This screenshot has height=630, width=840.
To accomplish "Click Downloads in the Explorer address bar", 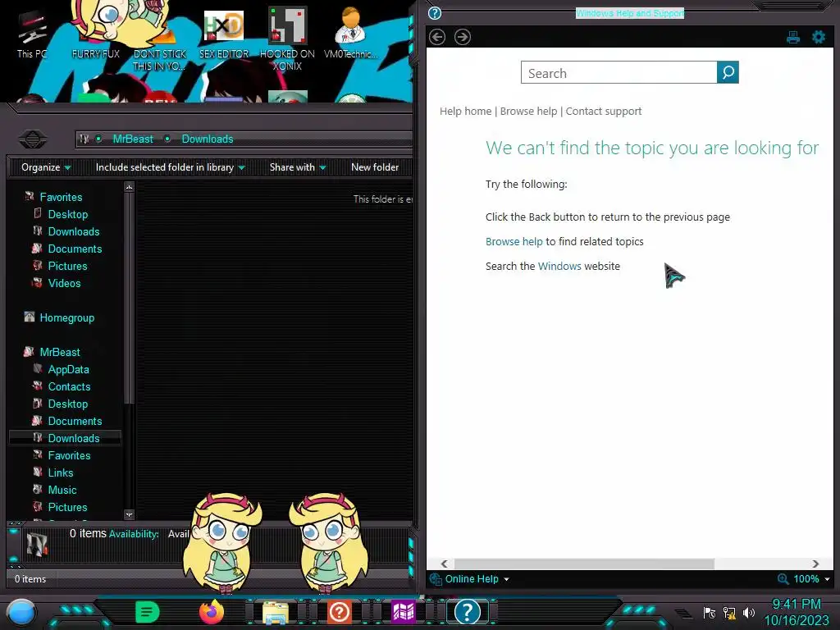I will (x=208, y=139).
